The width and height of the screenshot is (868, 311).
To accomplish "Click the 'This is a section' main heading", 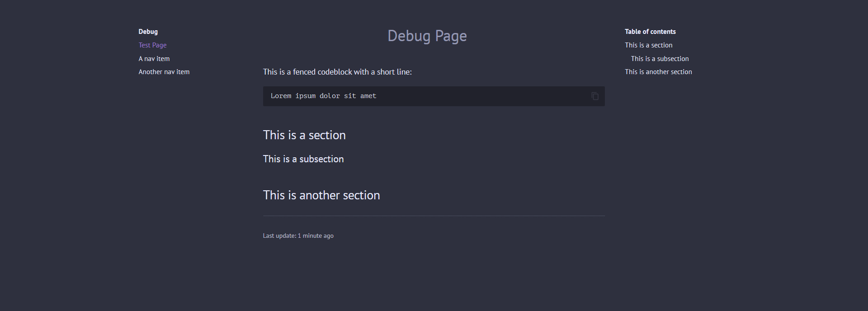I will coord(304,135).
